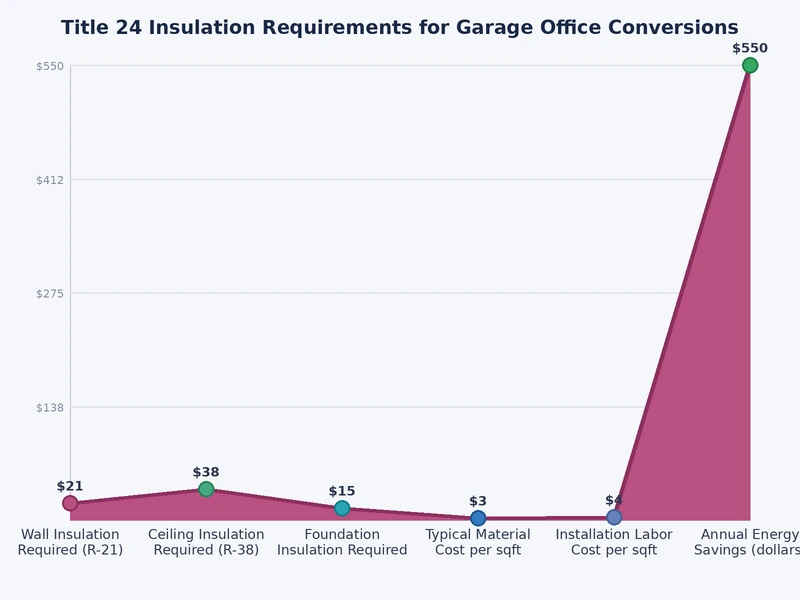Image resolution: width=800 pixels, height=600 pixels.
Task: Click the chart title about Title 24
Action: tap(399, 27)
